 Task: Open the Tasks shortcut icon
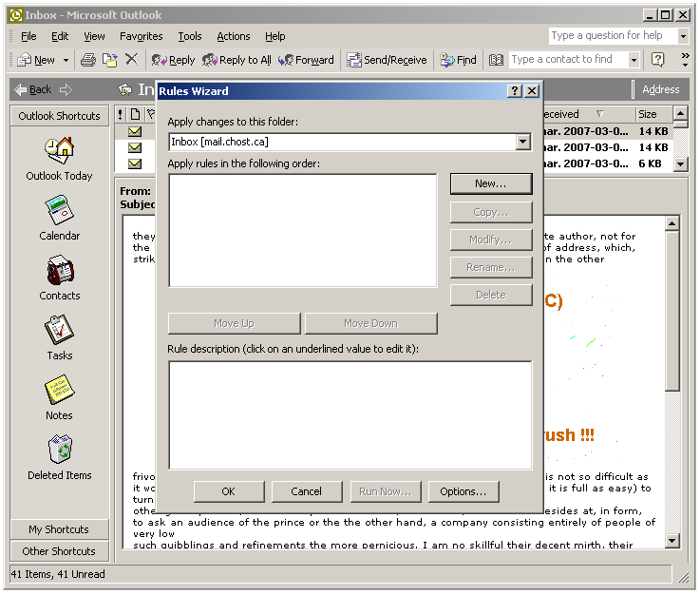tap(60, 330)
